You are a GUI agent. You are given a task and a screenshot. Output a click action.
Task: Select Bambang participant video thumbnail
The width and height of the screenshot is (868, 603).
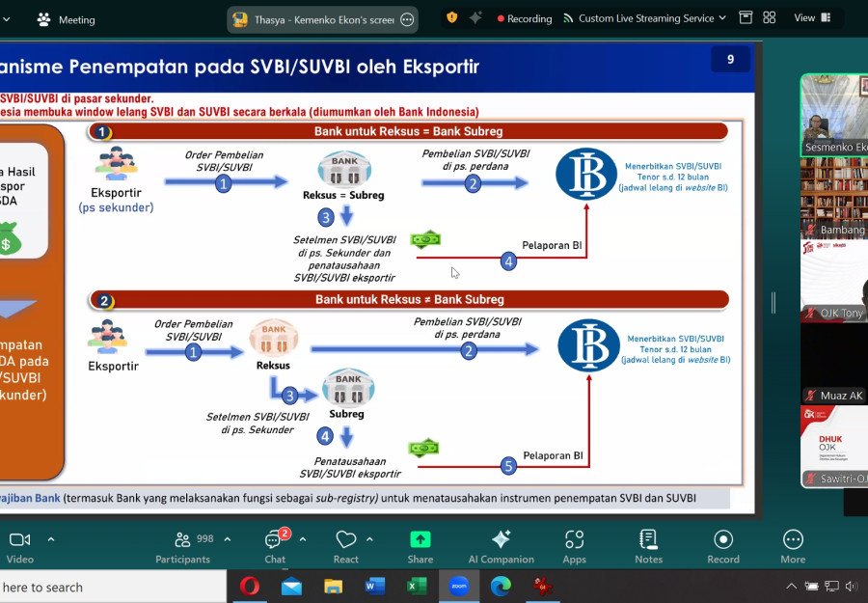[x=834, y=198]
